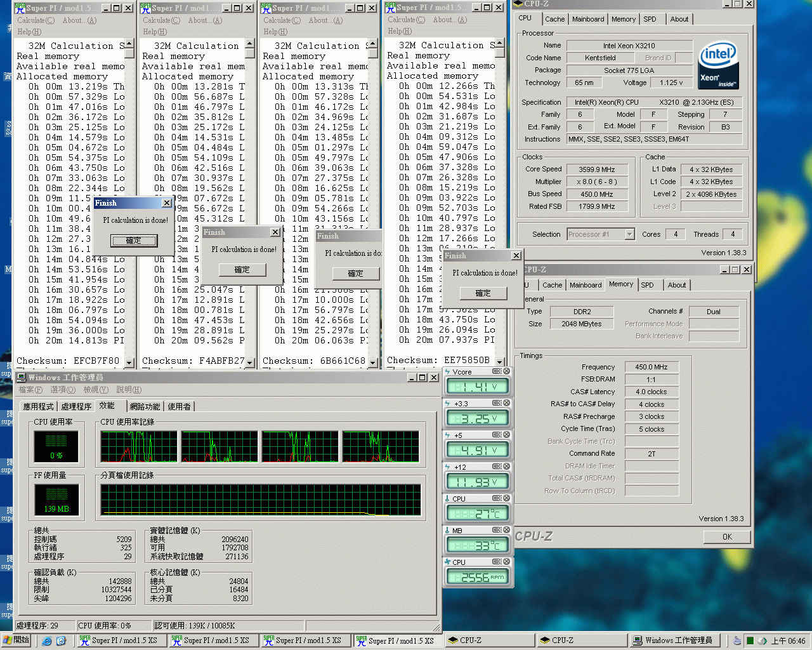Open settings icon on MB temperature widget
This screenshot has width=812, height=650.
pos(497,530)
